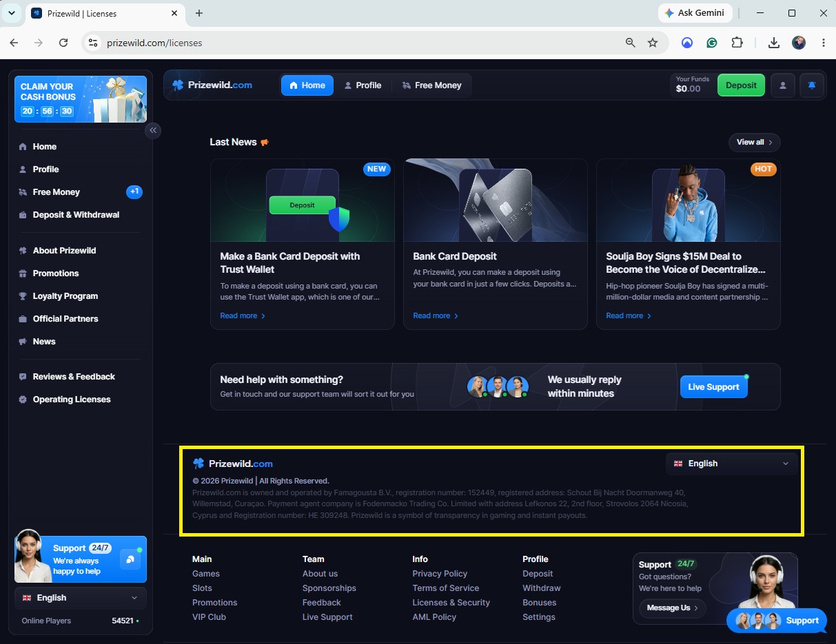
Task: Click floating Support button
Action: pyautogui.click(x=777, y=621)
